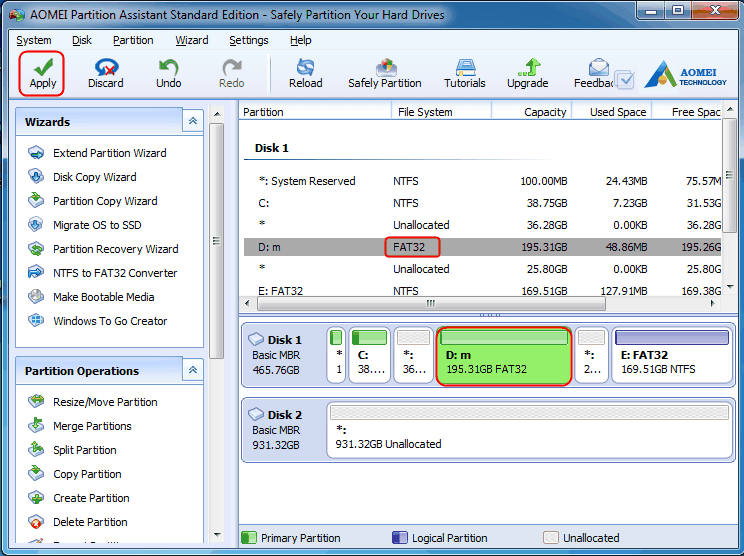Screen dimensions: 744x556
Task: Open the Settings menu
Action: [249, 40]
